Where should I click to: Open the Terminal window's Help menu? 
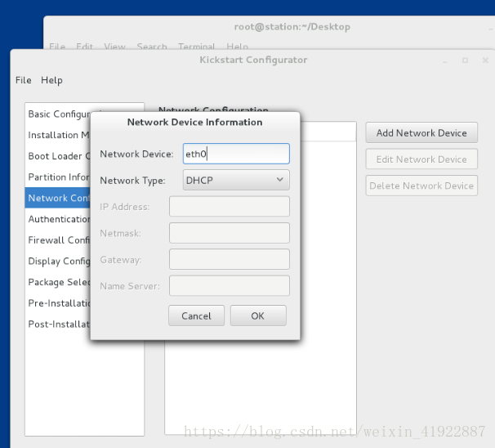pyautogui.click(x=237, y=47)
